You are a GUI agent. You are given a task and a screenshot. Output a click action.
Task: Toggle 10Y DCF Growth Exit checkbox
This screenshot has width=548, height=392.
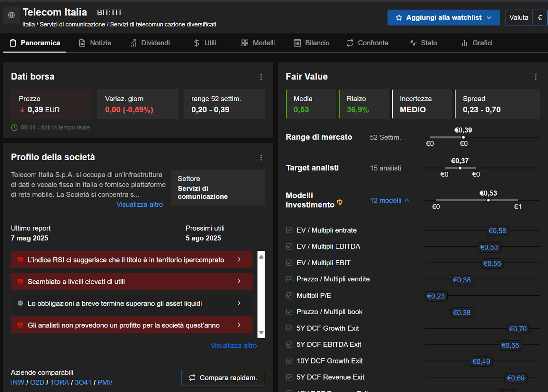click(x=289, y=361)
